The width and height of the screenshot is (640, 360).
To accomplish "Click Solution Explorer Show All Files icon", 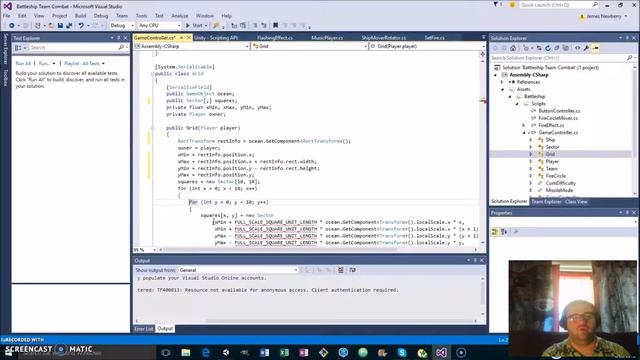I will [x=566, y=48].
